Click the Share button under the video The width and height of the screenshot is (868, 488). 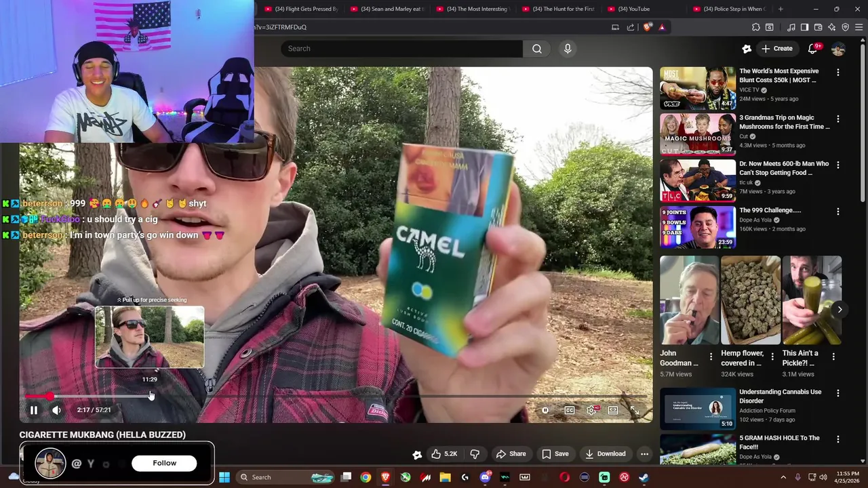511,454
